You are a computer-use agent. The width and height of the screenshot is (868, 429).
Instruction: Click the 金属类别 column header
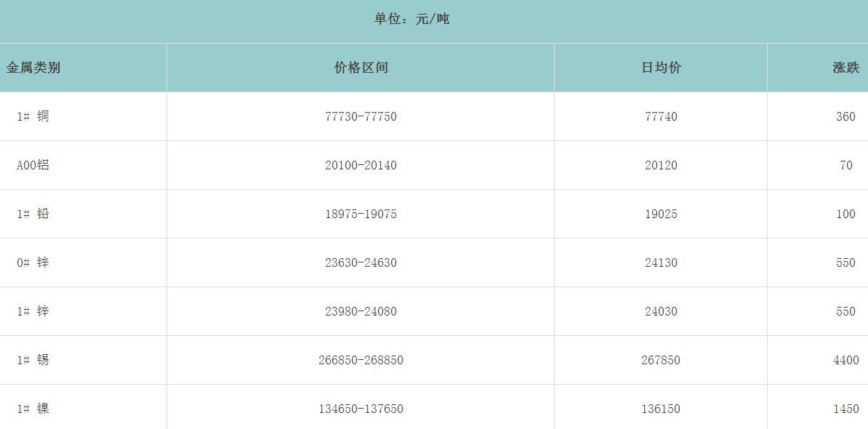[33, 68]
